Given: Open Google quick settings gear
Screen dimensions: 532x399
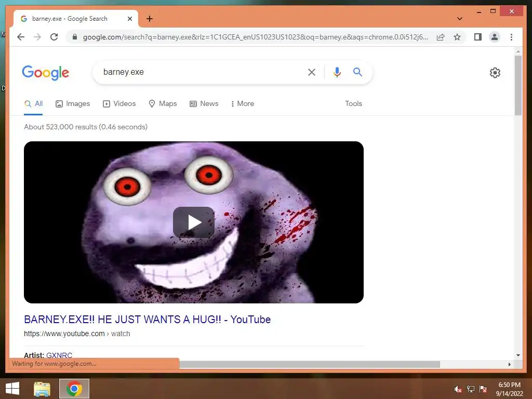Looking at the screenshot, I should pos(495,73).
